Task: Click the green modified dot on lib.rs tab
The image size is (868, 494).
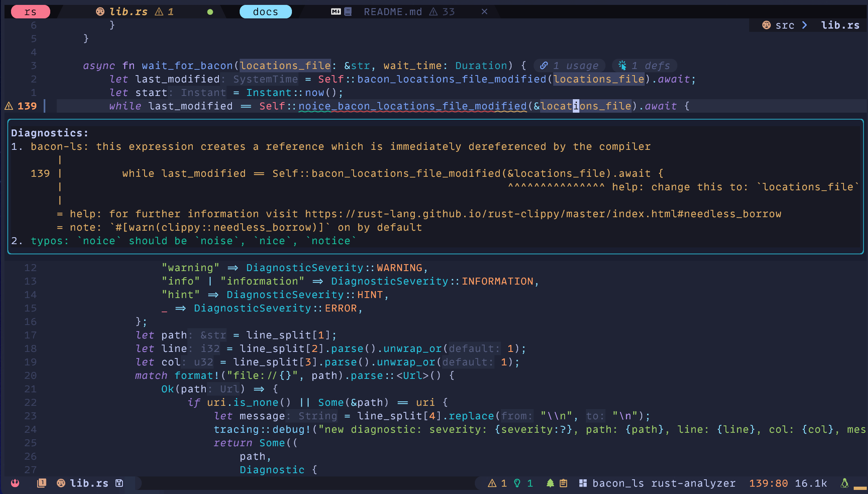Action: coord(210,12)
